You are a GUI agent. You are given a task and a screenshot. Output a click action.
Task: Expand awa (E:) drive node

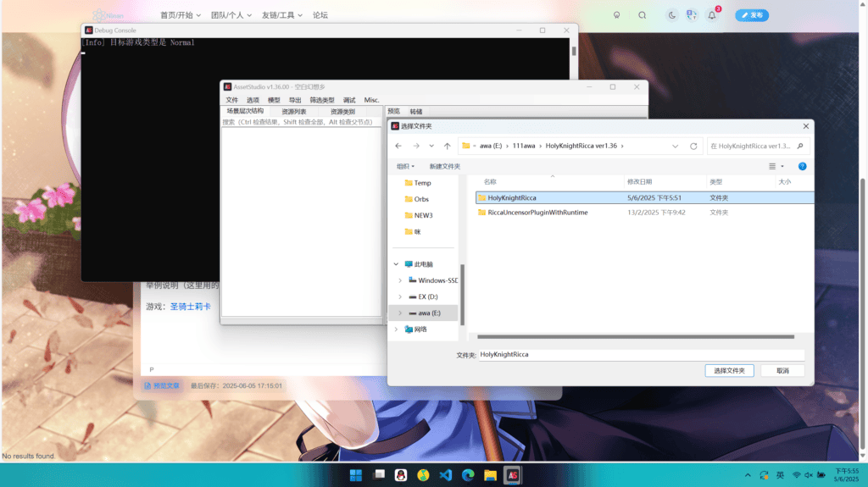coord(400,313)
